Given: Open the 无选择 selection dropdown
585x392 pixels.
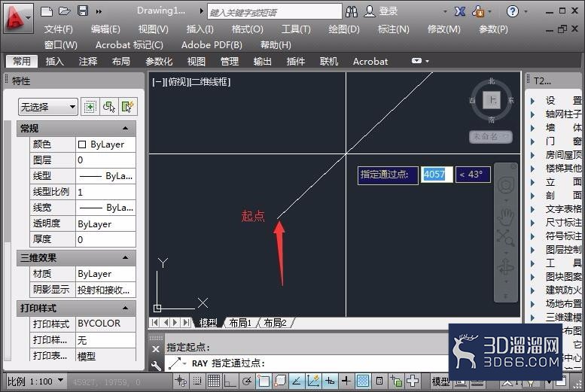Looking at the screenshot, I should [47, 107].
